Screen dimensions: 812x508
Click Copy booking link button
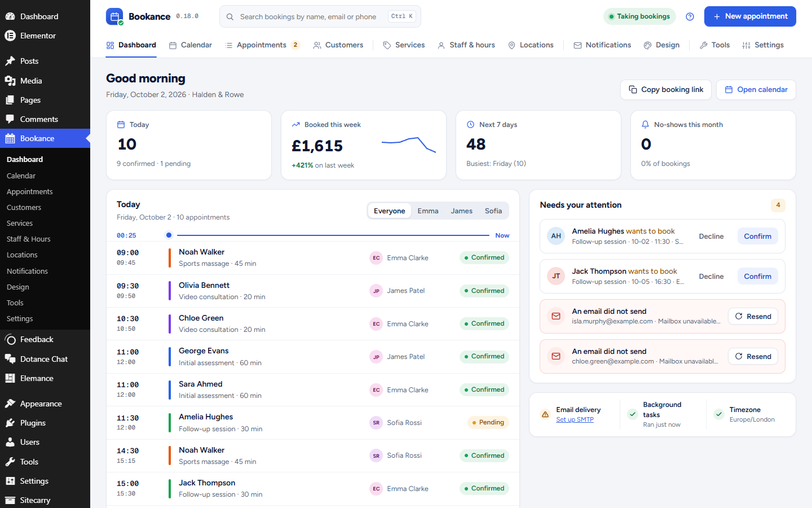coord(666,90)
